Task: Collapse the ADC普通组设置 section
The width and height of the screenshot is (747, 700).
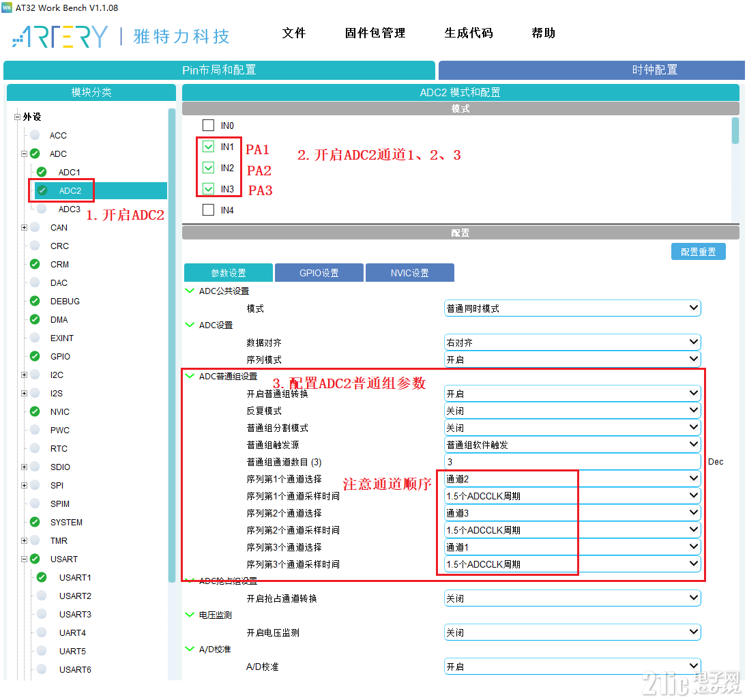Action: 190,376
